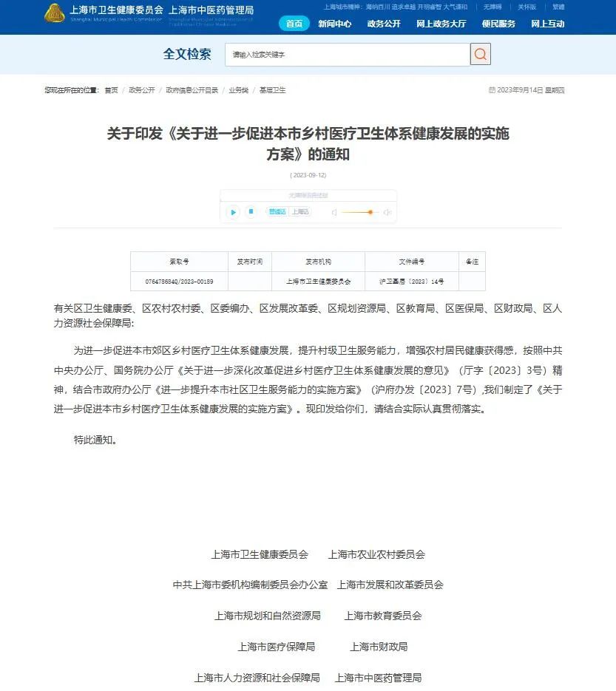Open 政府信息公开目录 breadcrumb link

coord(192,90)
